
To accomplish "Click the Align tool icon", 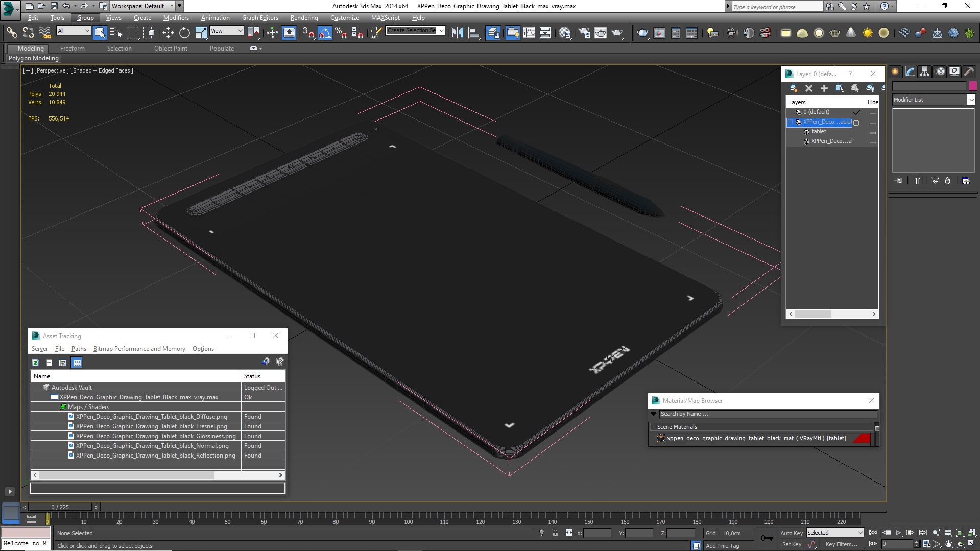I will click(474, 33).
